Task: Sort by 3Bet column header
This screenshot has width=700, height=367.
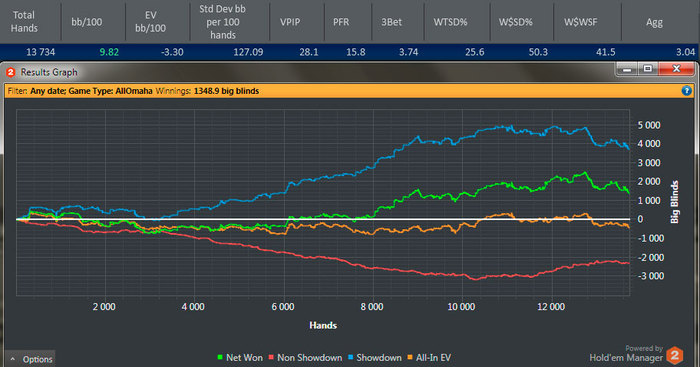Action: (391, 22)
